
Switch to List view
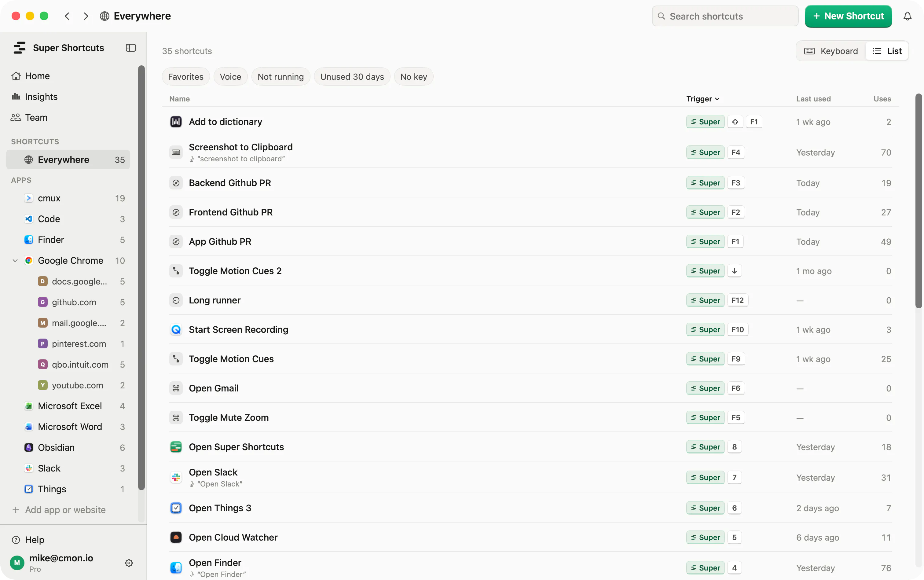[887, 51]
